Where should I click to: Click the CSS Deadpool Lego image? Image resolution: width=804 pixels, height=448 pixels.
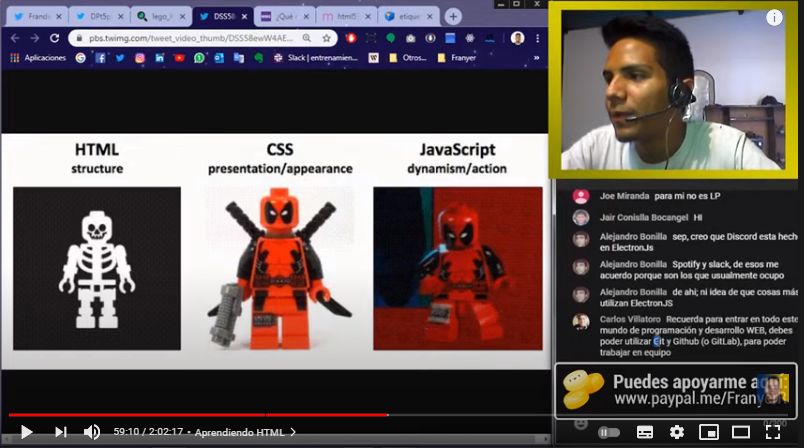point(280,268)
